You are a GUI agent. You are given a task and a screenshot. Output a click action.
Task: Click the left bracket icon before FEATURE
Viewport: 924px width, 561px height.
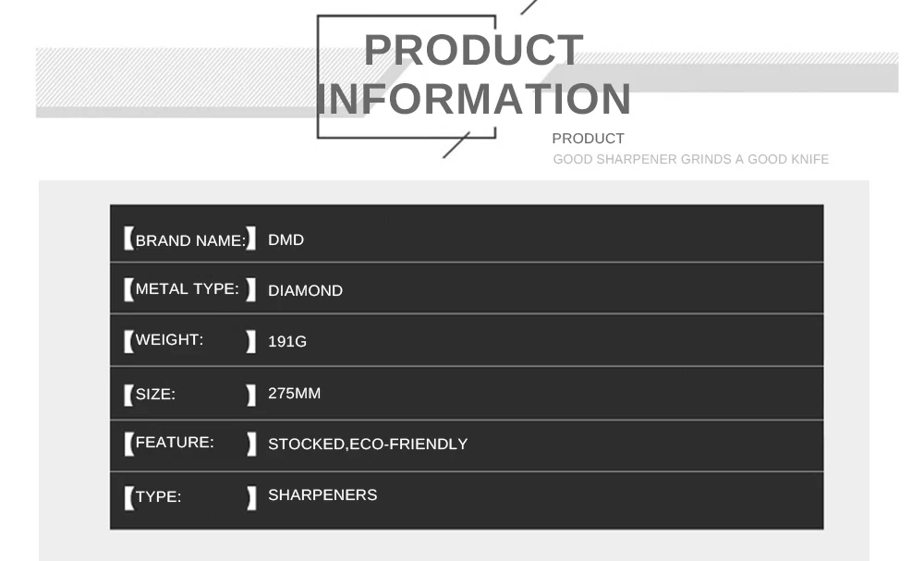click(129, 444)
